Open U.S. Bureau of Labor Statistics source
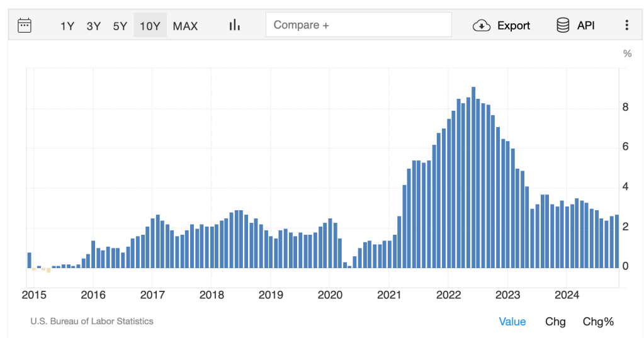644x338 pixels. click(92, 321)
